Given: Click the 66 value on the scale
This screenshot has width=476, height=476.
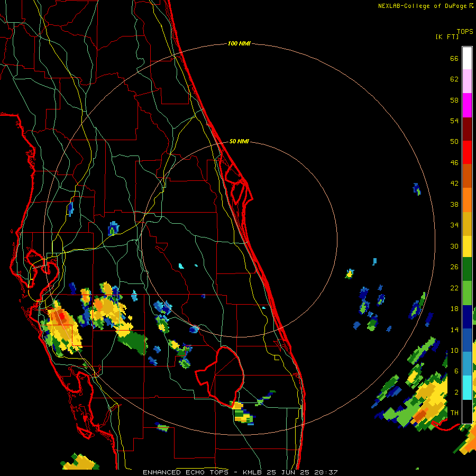Looking at the screenshot, I should (x=454, y=58).
